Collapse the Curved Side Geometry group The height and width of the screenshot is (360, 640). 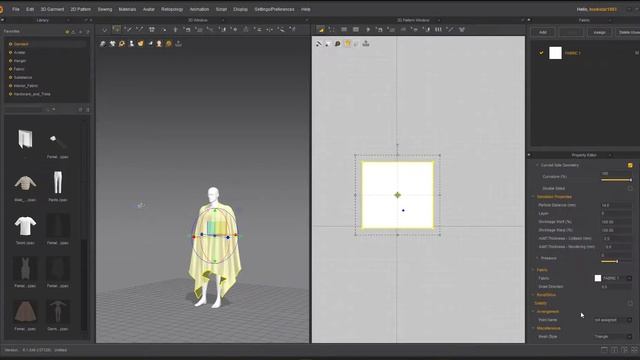point(537,165)
